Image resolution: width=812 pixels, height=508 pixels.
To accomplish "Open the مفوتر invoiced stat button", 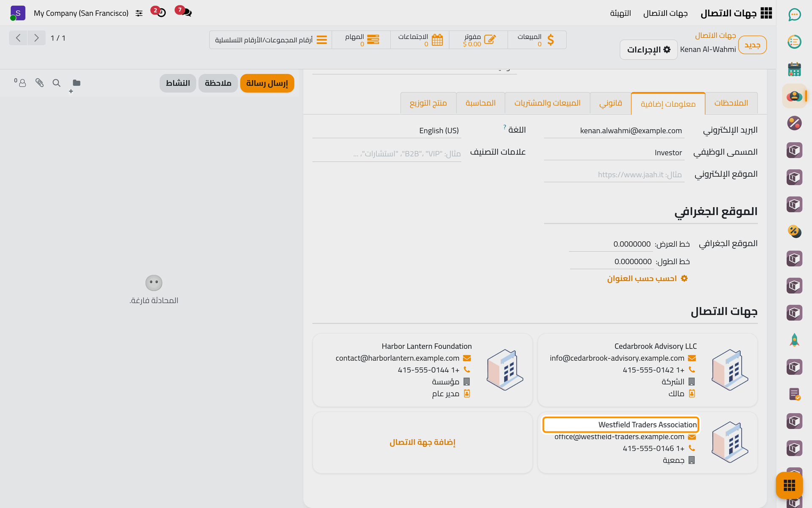I will 478,40.
